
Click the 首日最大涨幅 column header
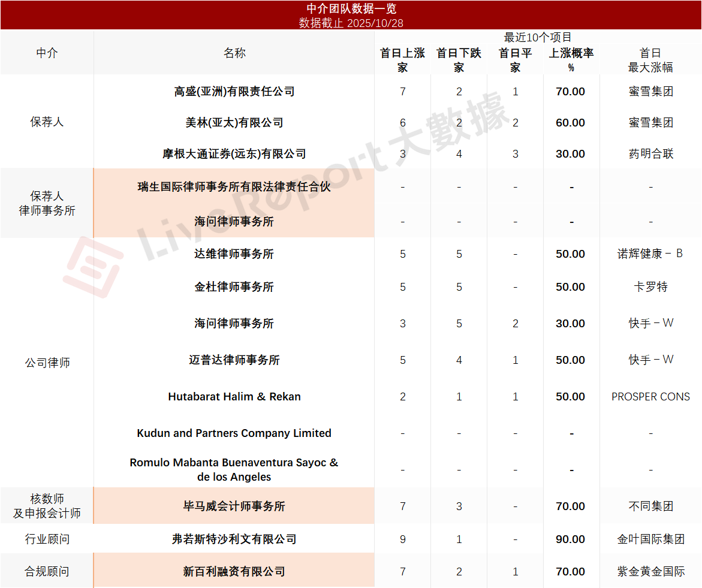pos(650,60)
